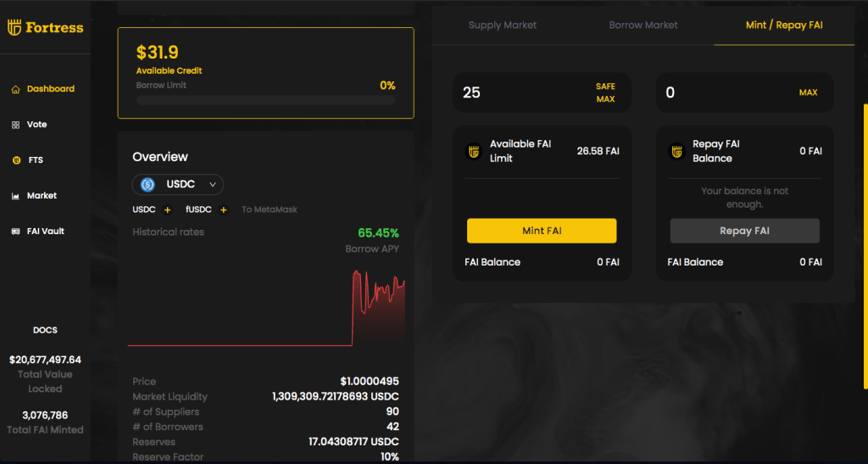
Task: Switch to the Supply Market tab
Action: point(502,25)
